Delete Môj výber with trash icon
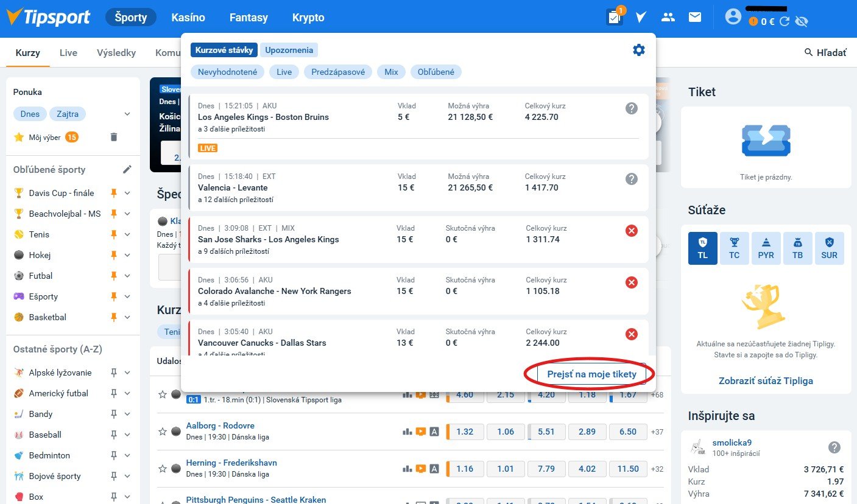 click(x=113, y=137)
